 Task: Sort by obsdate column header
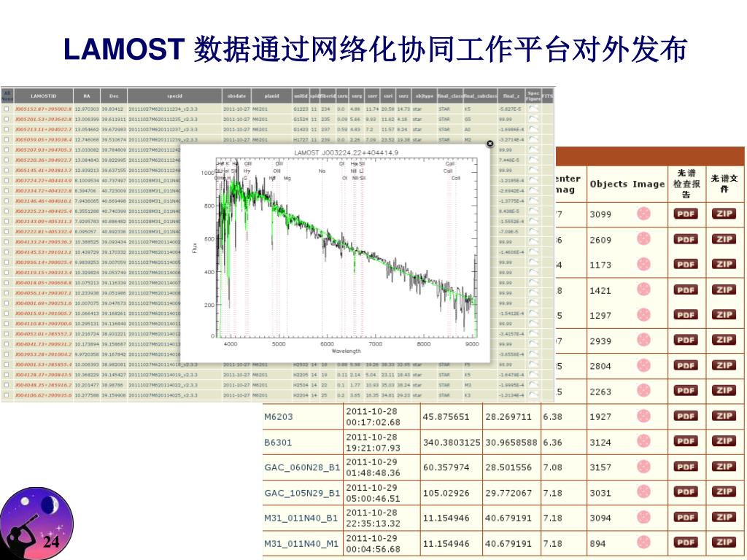pos(236,96)
